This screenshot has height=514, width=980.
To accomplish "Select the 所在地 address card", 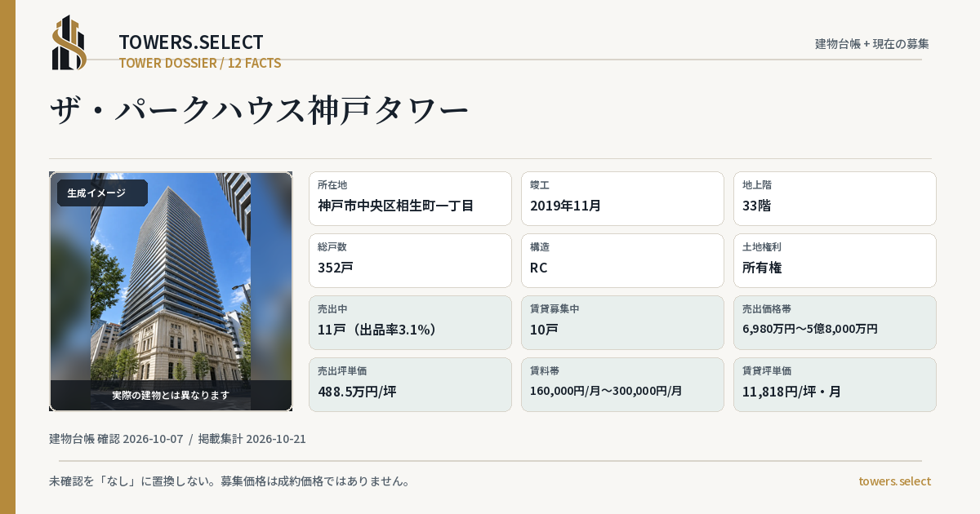I will pos(410,198).
